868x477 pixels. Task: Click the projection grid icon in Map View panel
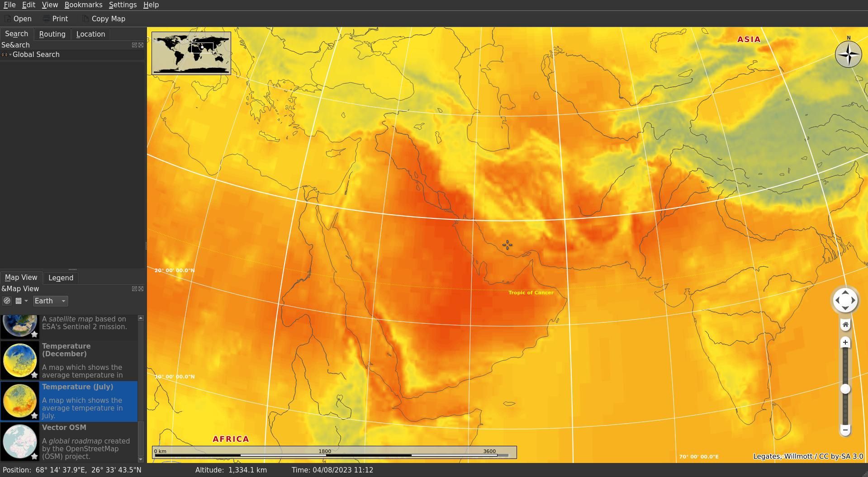coord(19,301)
